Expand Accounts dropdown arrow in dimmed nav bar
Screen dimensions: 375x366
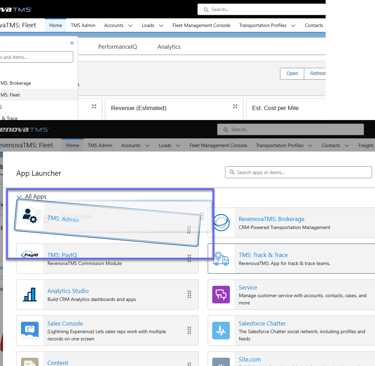click(x=147, y=146)
